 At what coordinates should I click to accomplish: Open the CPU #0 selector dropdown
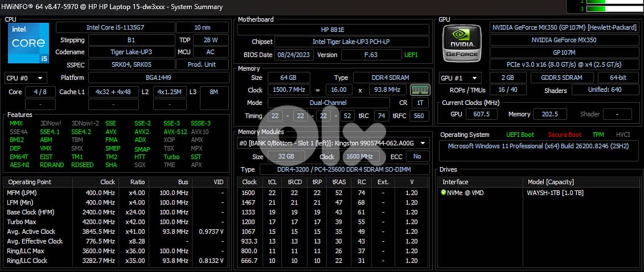26,78
